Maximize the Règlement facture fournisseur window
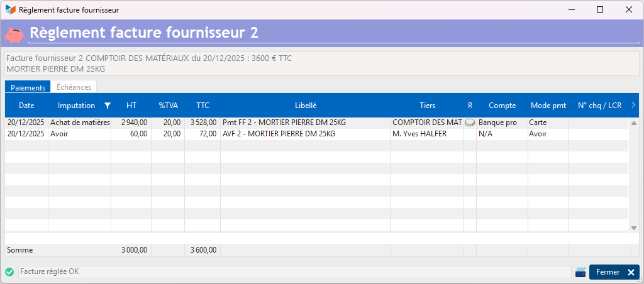This screenshot has width=644, height=284. pos(599,9)
